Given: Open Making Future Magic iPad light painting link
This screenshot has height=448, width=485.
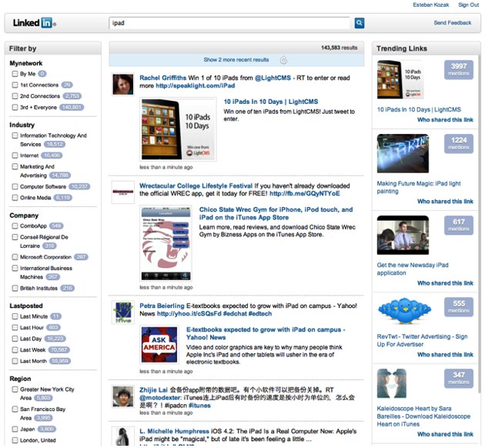Looking at the screenshot, I should point(419,187).
